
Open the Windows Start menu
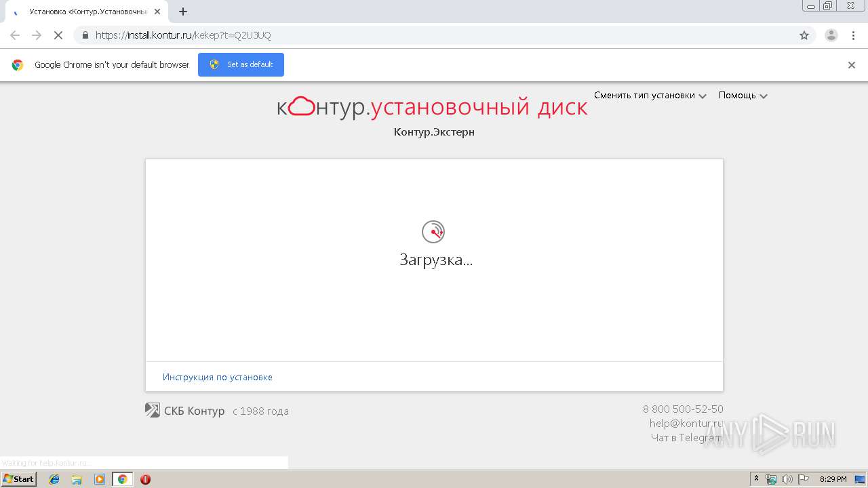[x=19, y=479]
